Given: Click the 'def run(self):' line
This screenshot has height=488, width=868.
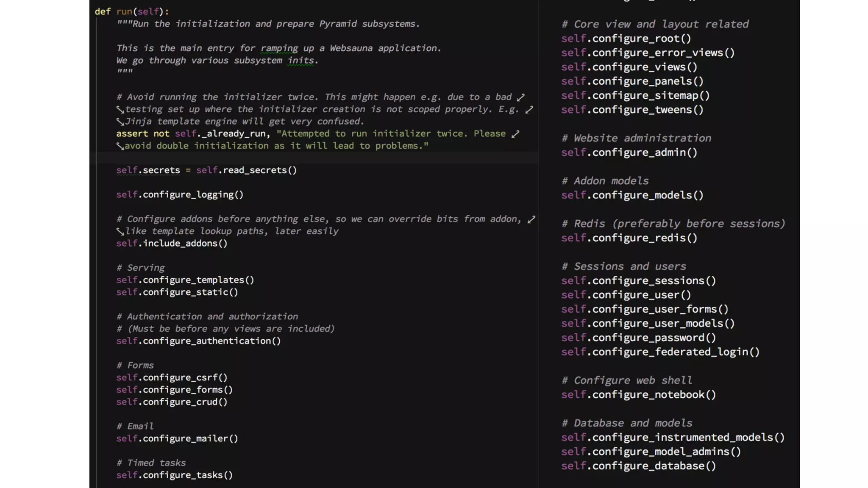Looking at the screenshot, I should (x=131, y=11).
